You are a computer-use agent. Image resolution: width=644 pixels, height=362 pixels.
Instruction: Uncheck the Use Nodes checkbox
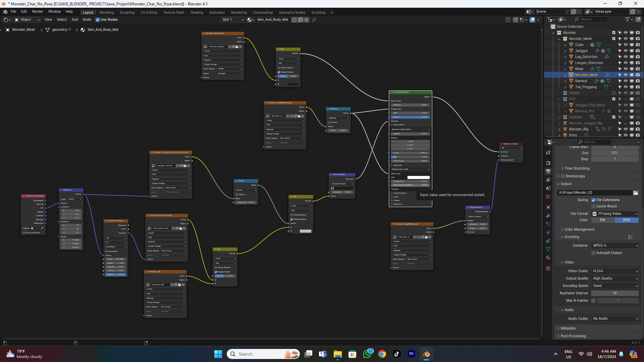pos(98,20)
